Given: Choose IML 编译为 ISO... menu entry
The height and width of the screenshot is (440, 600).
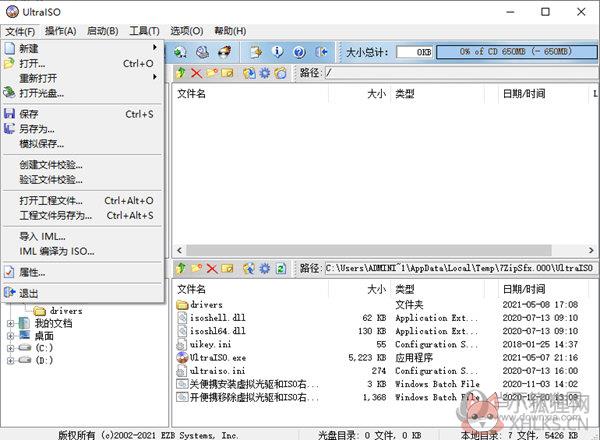Looking at the screenshot, I should pyautogui.click(x=83, y=251).
